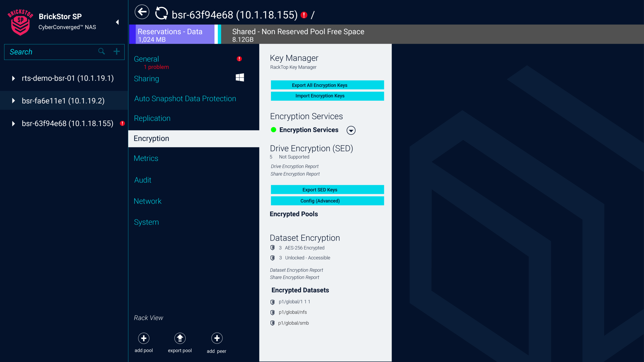Click the add server plus icon

(116, 51)
